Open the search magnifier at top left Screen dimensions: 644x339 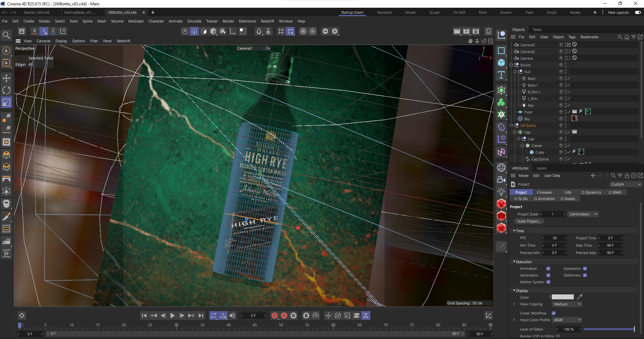click(6, 35)
